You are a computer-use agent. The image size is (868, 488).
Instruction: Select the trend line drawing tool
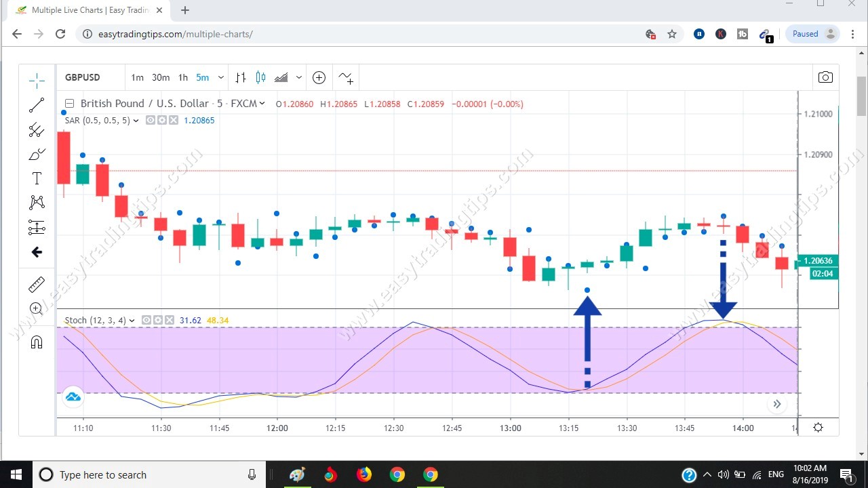point(36,105)
